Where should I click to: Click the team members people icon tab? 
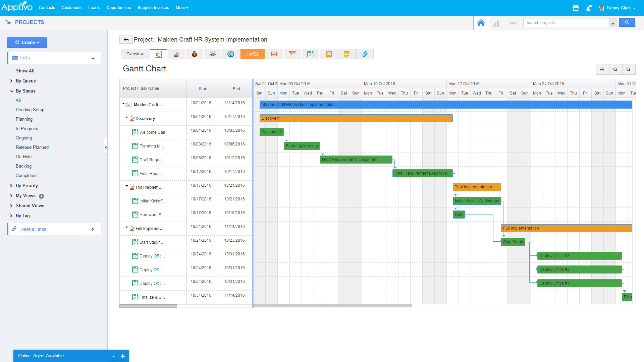click(x=213, y=54)
